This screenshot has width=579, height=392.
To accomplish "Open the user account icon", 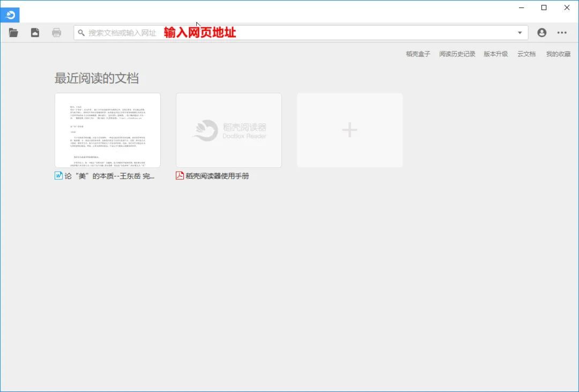I will [541, 32].
